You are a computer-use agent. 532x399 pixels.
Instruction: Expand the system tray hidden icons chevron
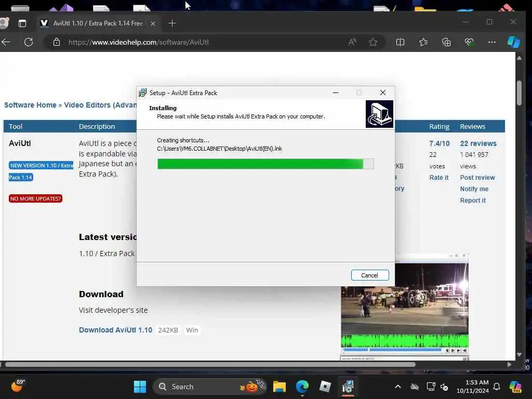tap(397, 387)
